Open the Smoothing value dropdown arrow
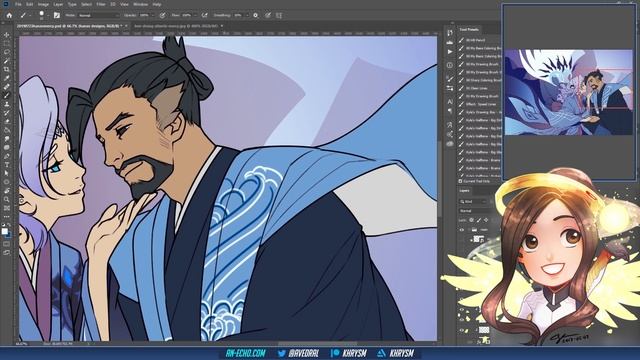This screenshot has width=640, height=360. [247, 15]
